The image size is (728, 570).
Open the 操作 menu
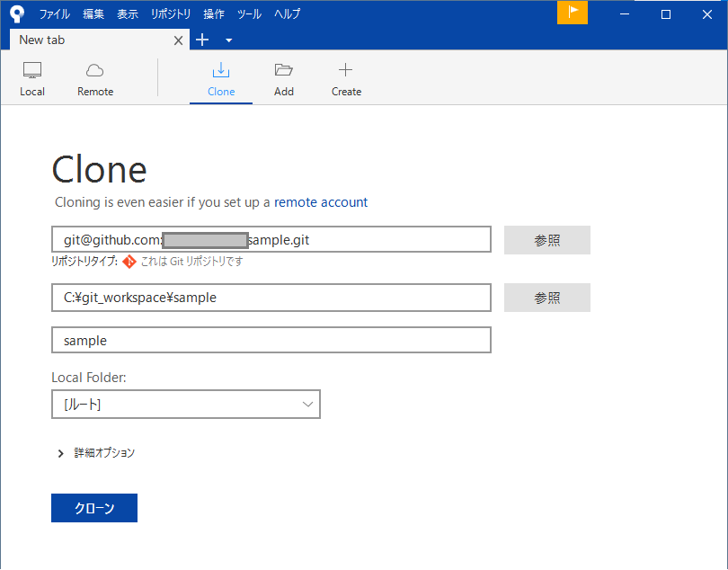point(214,14)
